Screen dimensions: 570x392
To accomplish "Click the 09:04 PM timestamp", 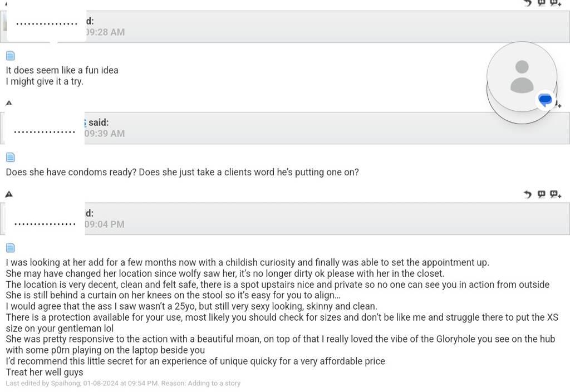I will tap(105, 224).
